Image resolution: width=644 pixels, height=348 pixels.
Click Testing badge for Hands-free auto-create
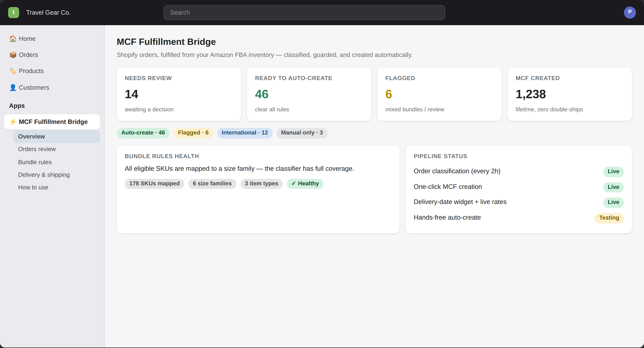(609, 218)
